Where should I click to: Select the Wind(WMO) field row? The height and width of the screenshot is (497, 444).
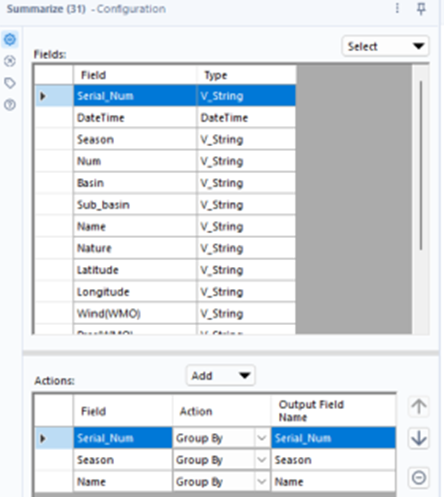165,313
